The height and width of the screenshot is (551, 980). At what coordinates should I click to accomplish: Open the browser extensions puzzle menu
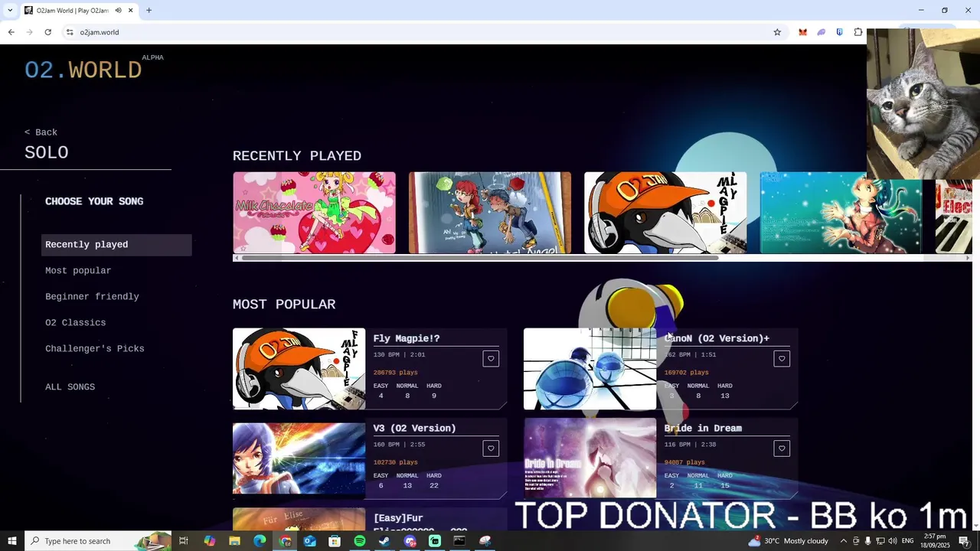tap(858, 32)
